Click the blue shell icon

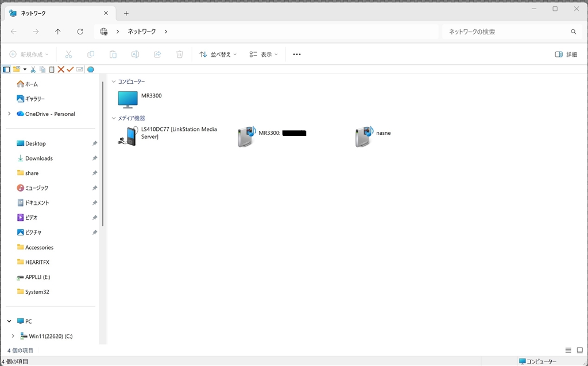(90, 69)
